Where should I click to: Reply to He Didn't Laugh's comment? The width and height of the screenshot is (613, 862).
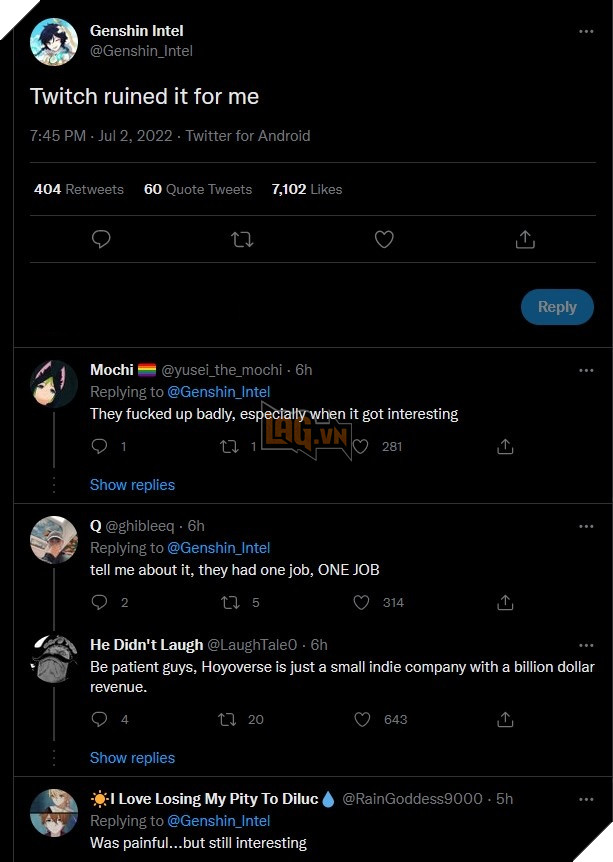pyautogui.click(x=99, y=719)
